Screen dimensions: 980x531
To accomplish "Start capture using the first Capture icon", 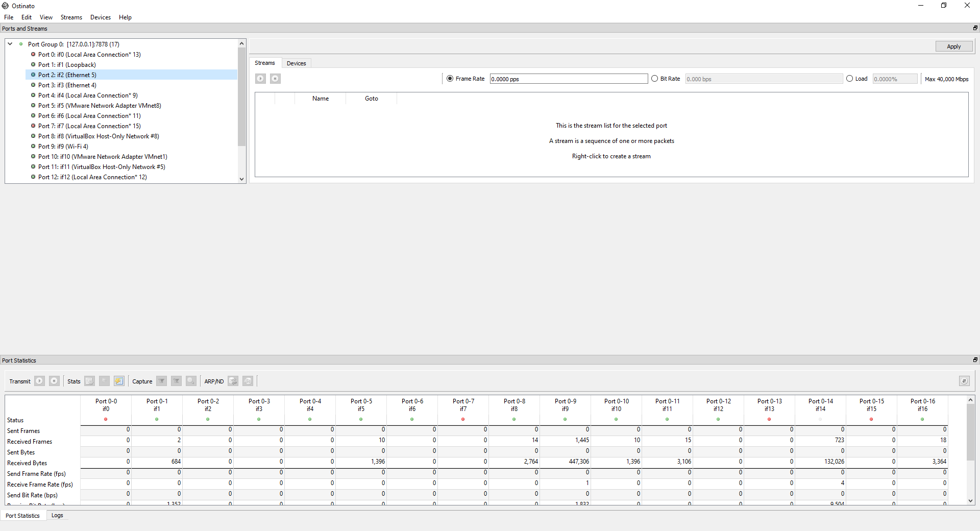I will 161,381.
